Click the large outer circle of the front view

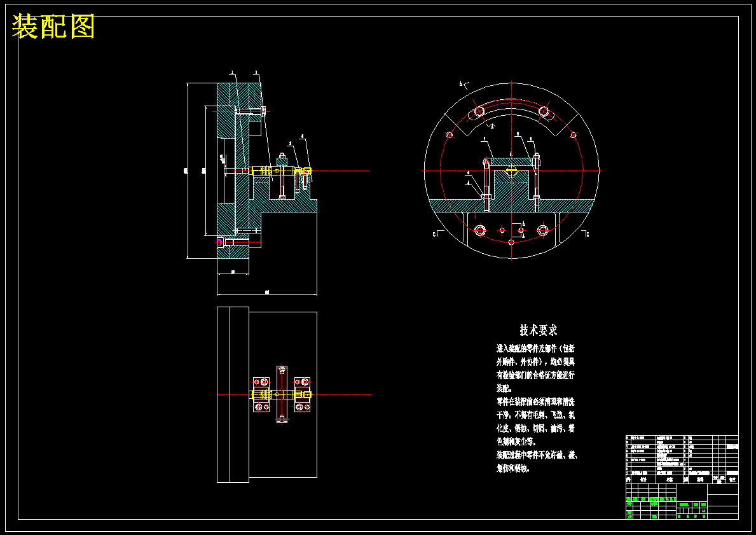(512, 170)
